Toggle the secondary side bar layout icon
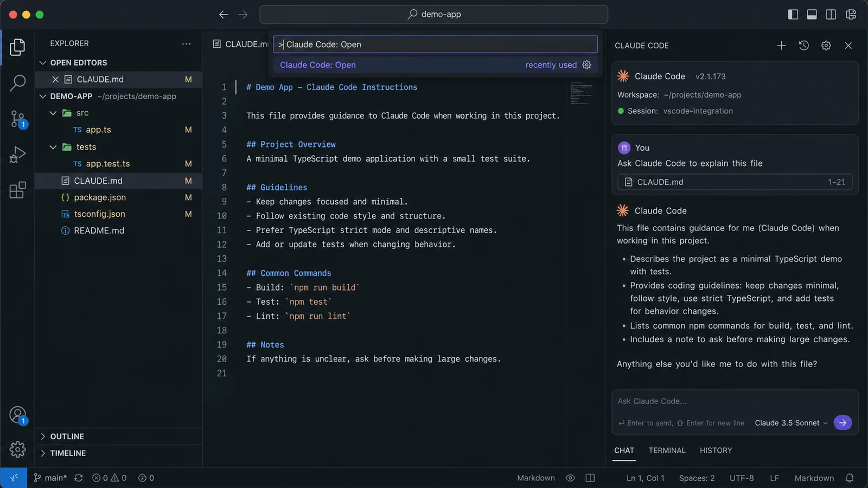This screenshot has height=488, width=868. [x=831, y=15]
